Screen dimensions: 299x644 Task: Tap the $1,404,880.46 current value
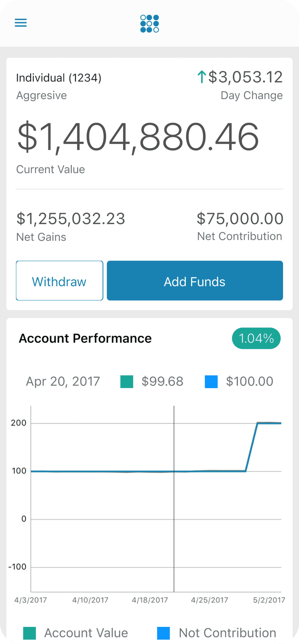[x=138, y=137]
